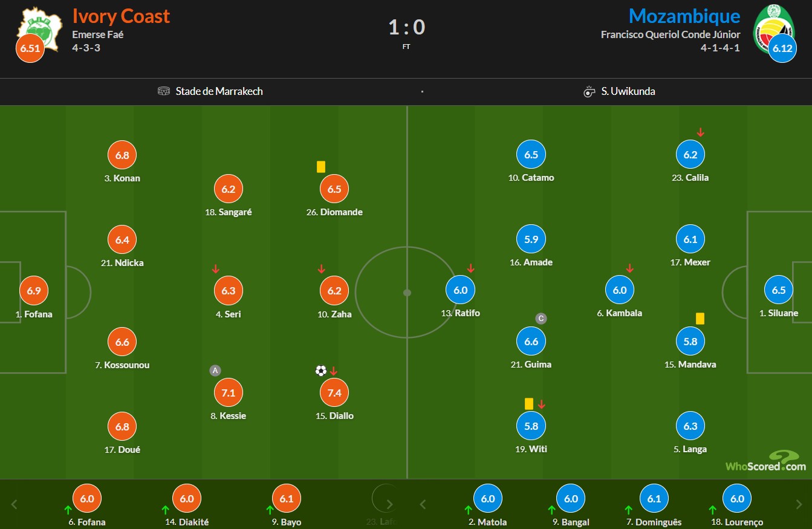Open the WhoScored.com logo
The height and width of the screenshot is (529, 812).
(767, 461)
